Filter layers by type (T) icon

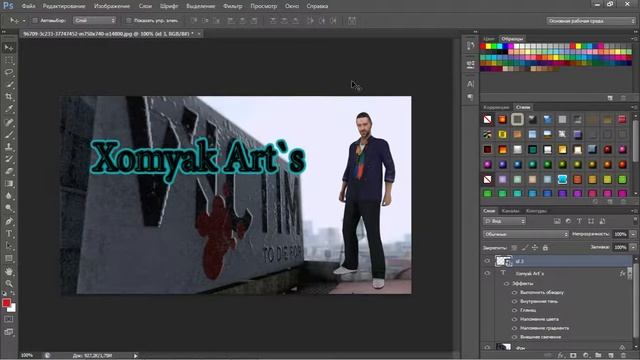click(x=579, y=221)
